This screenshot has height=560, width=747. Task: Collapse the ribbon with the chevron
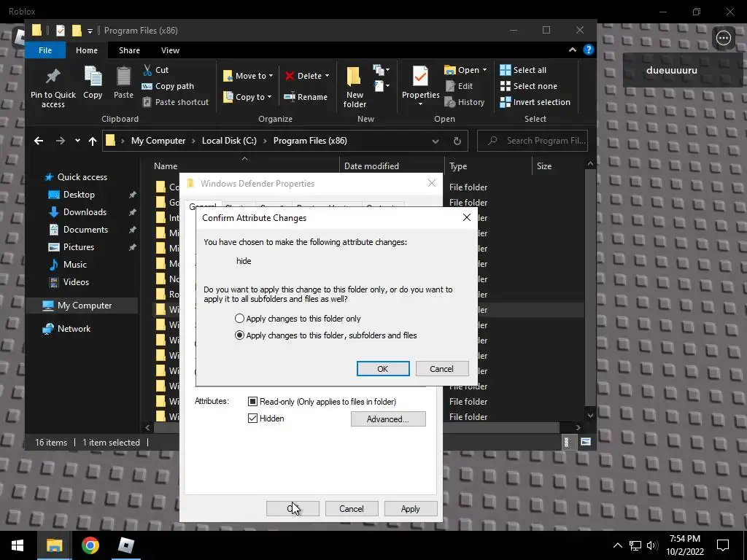click(572, 50)
